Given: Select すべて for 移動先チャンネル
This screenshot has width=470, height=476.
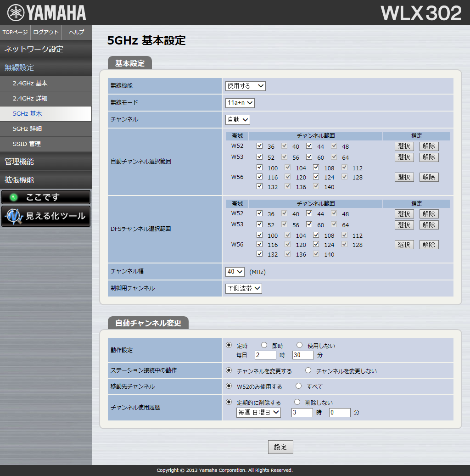Looking at the screenshot, I should [x=299, y=386].
